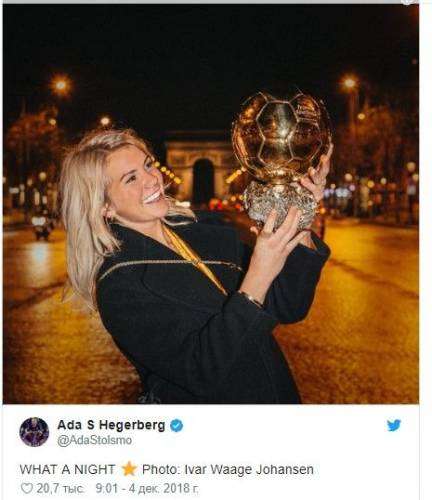432x500 pixels.
Task: Open the @AdaStolsmo handle link
Action: [x=95, y=440]
